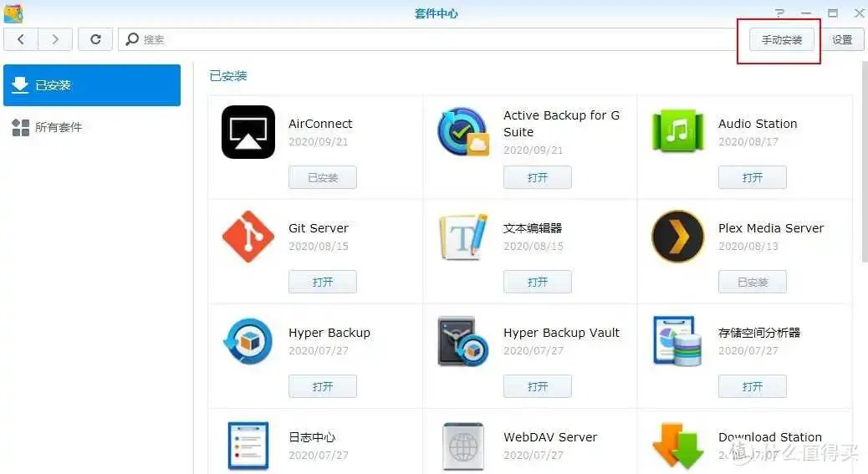This screenshot has width=868, height=474.
Task: Click the Git Server package name
Action: click(319, 228)
